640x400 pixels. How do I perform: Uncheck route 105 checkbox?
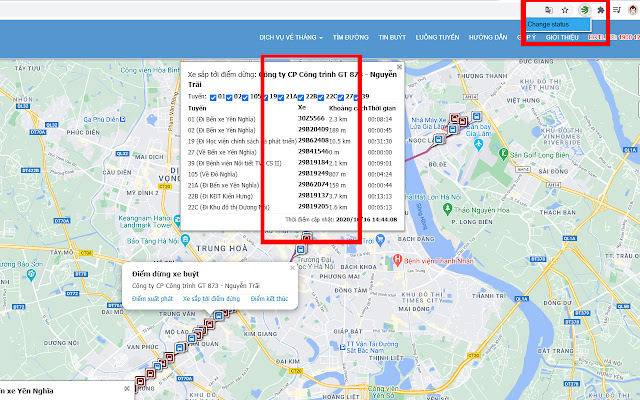click(245, 98)
